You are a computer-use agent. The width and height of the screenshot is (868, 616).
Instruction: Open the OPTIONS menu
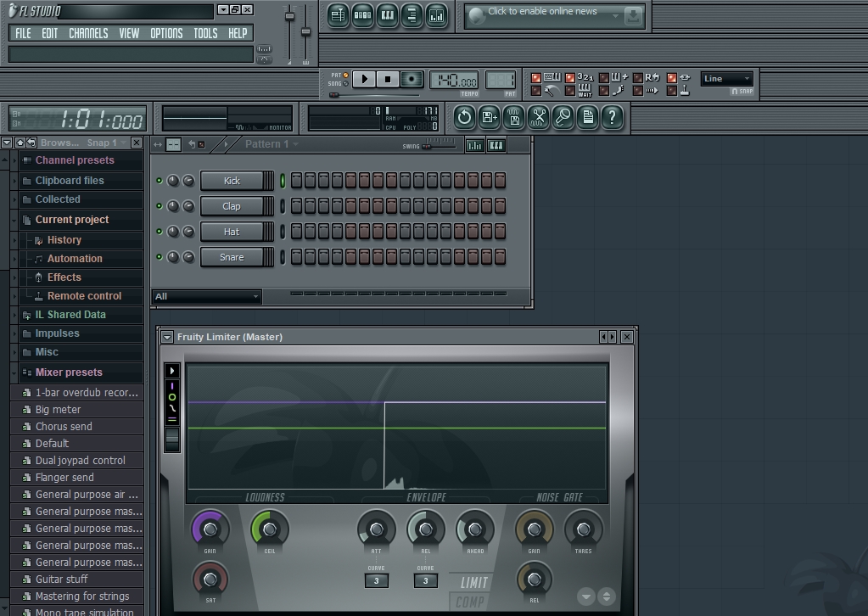pos(166,33)
